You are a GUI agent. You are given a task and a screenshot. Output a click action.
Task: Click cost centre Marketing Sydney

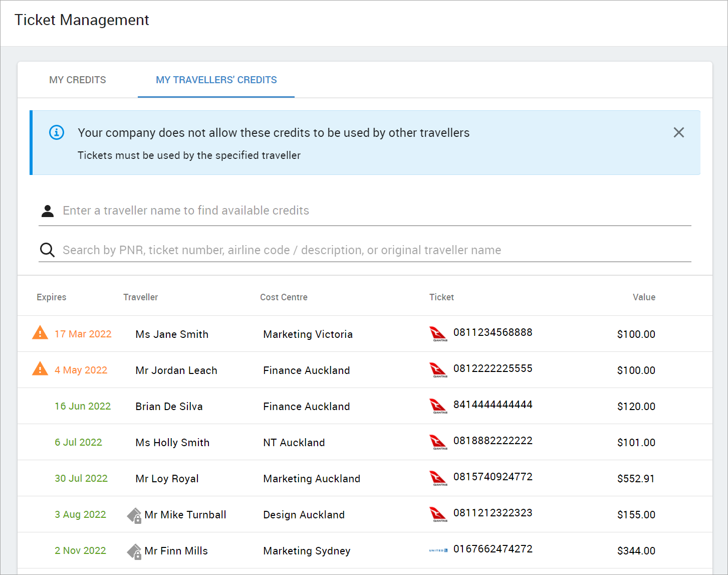point(307,551)
